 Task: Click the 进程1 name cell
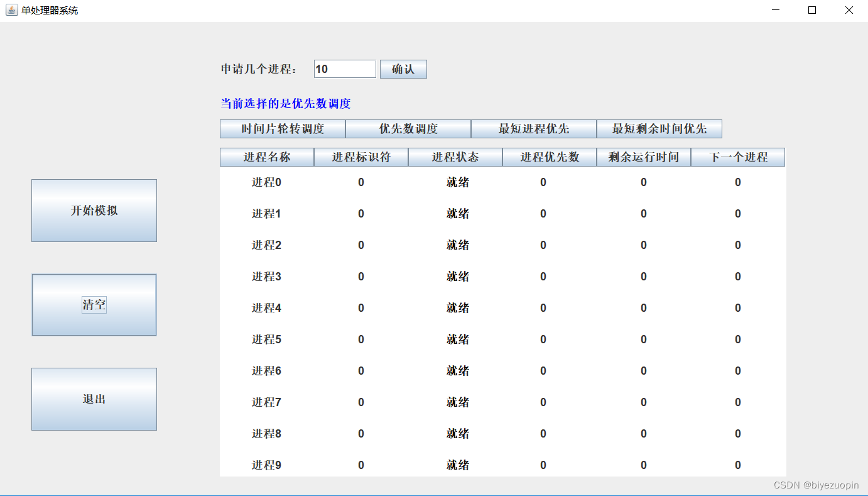pyautogui.click(x=266, y=214)
